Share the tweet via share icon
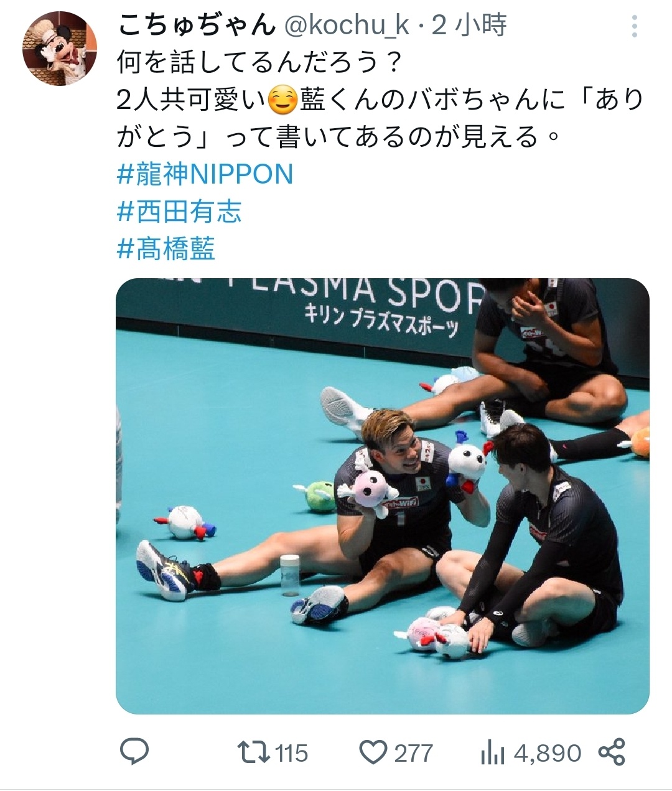Viewport: 672px width, 791px height. point(611,752)
